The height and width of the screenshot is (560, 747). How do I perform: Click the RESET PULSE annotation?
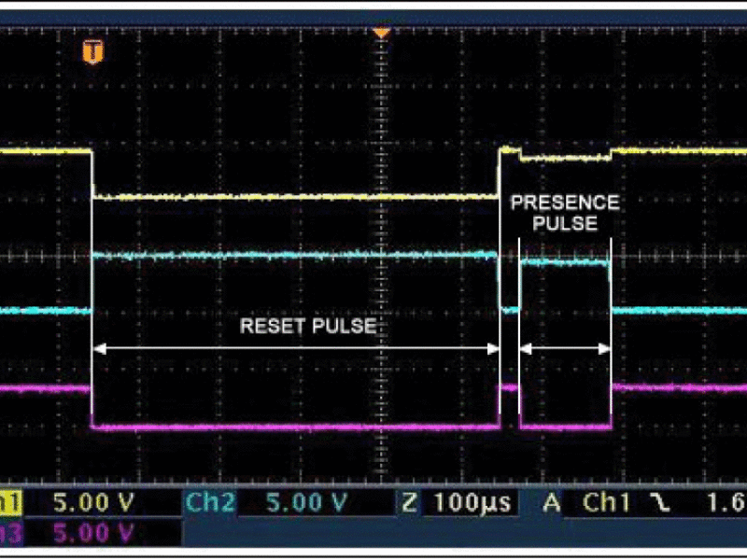click(x=308, y=327)
